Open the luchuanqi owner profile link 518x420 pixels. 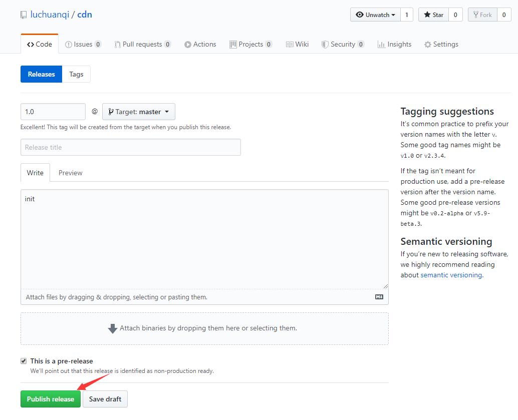click(50, 15)
